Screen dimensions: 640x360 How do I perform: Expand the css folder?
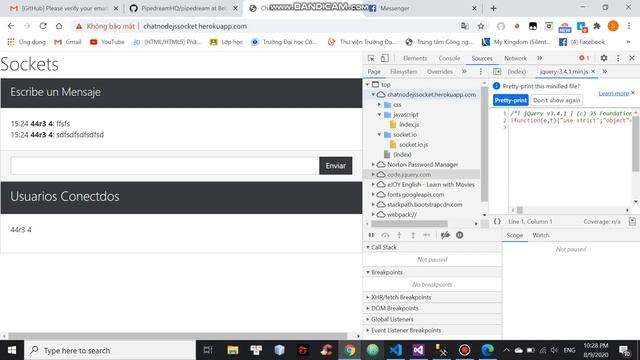click(x=379, y=105)
